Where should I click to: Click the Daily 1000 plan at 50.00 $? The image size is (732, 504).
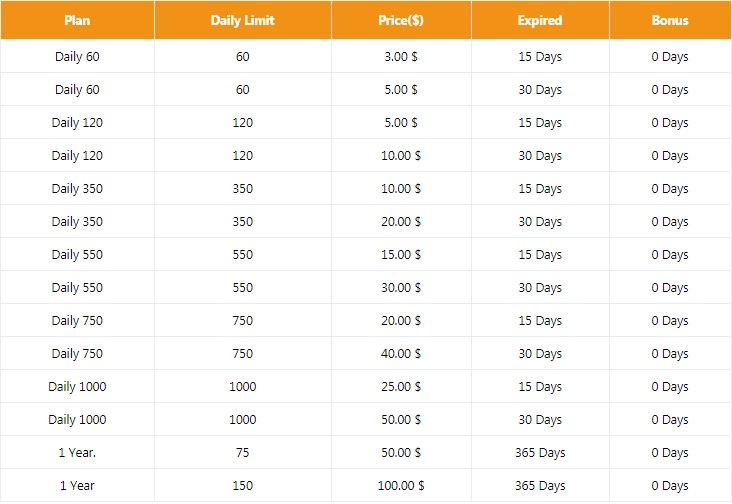(x=77, y=420)
